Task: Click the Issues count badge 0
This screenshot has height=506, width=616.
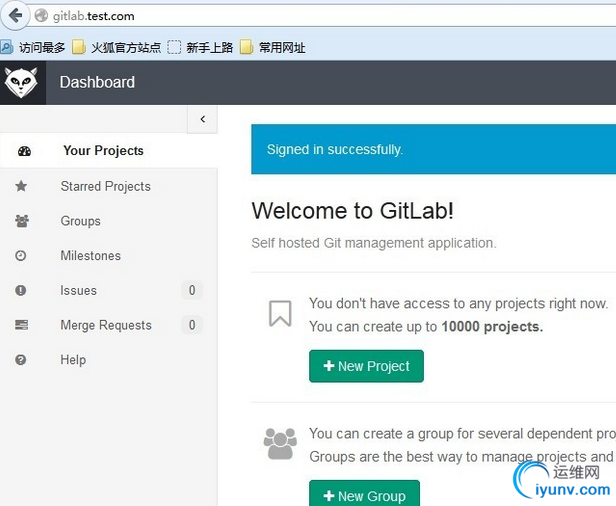Action: tap(192, 290)
